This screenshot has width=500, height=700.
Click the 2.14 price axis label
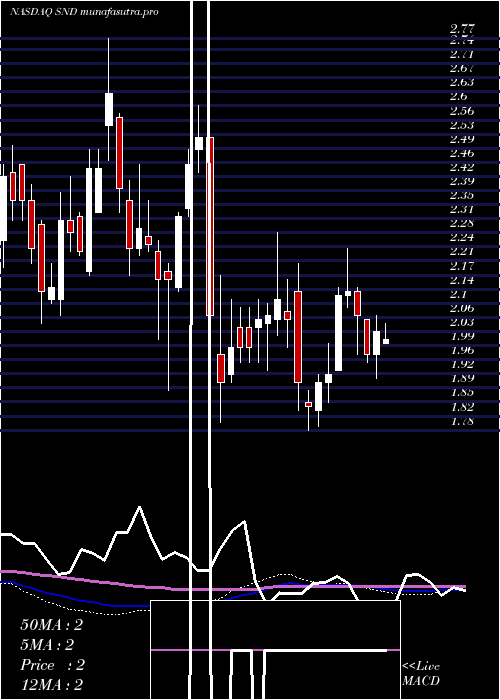click(x=462, y=280)
